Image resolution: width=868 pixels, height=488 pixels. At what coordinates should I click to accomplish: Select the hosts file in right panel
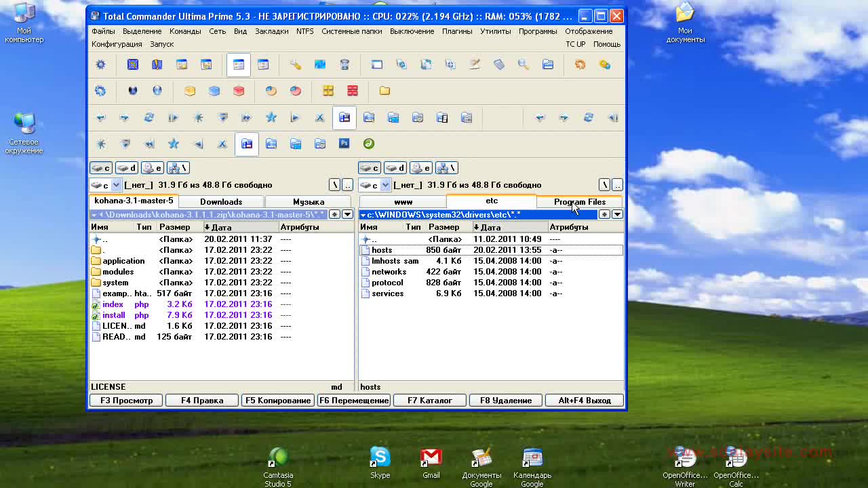coord(491,250)
